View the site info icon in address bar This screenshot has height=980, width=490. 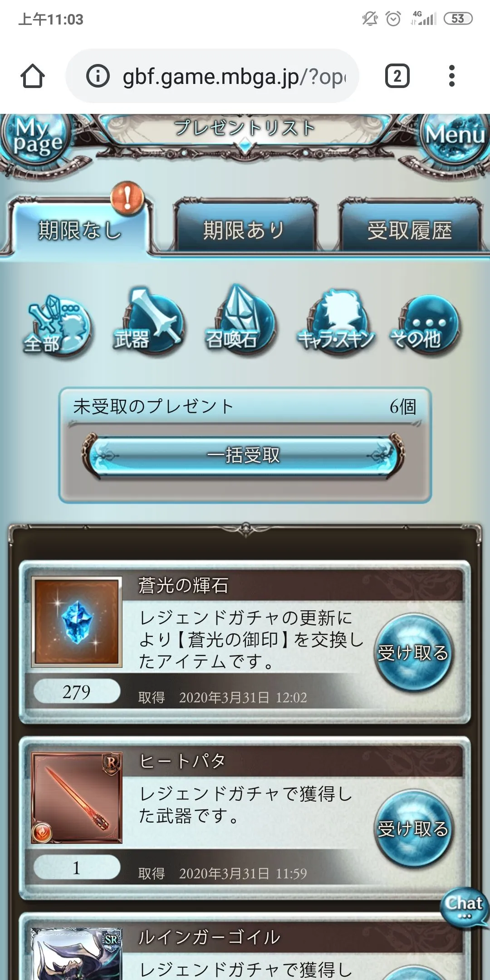[x=98, y=76]
